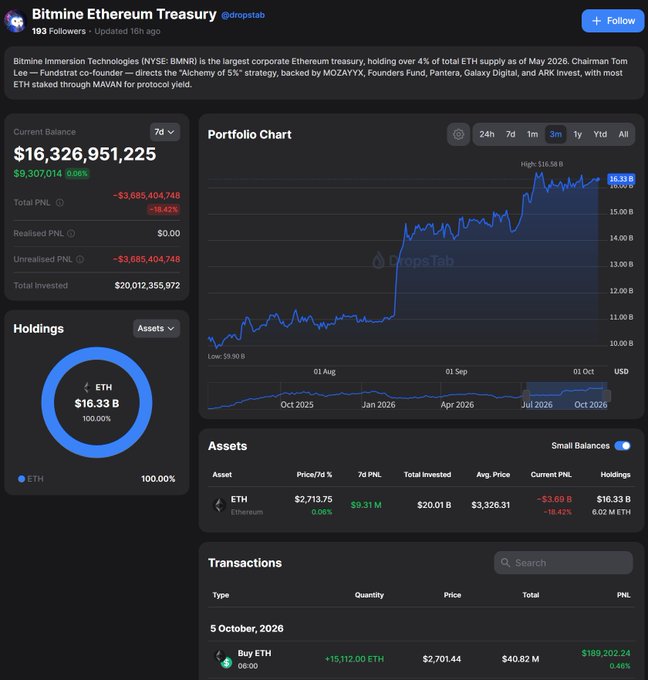The image size is (648, 680).
Task: Select the 1y chart range
Action: (x=577, y=134)
